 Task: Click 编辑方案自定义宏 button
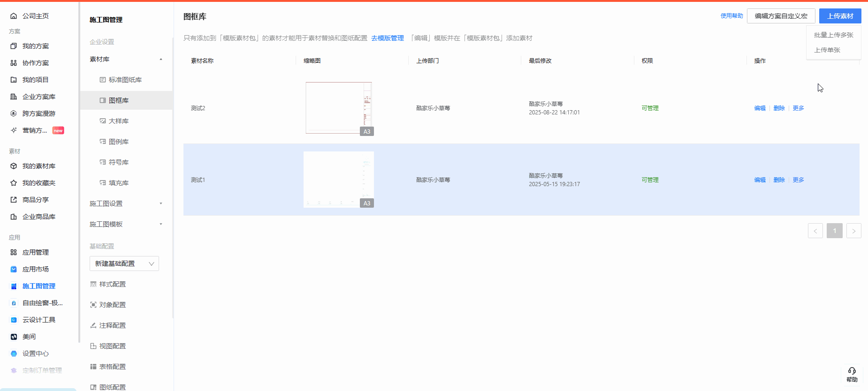coord(781,16)
